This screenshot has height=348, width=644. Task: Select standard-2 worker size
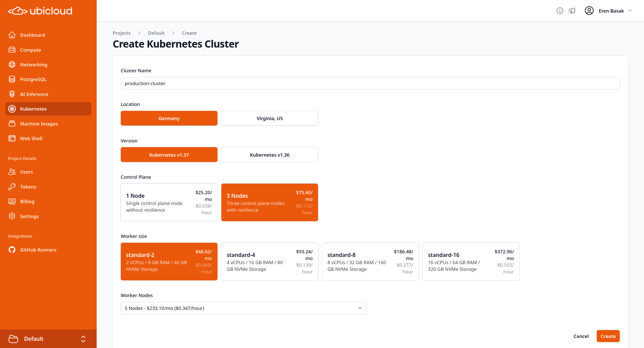coord(169,262)
